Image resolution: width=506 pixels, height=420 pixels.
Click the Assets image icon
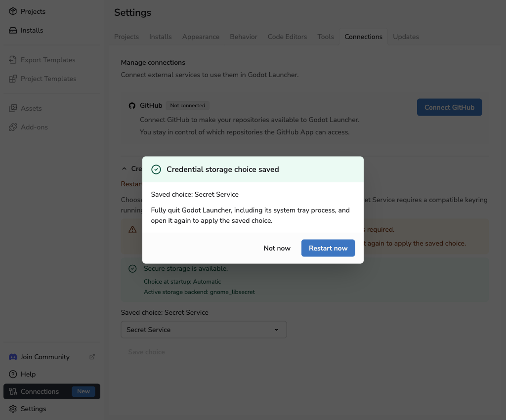coord(13,108)
